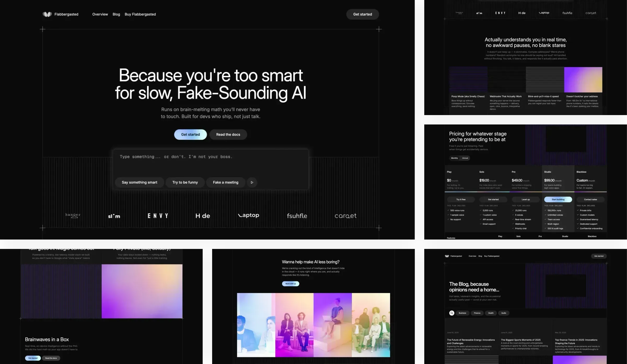Click the search icon in the blog filter bar
Viewport: 627px width, 364px height.
pos(452,313)
